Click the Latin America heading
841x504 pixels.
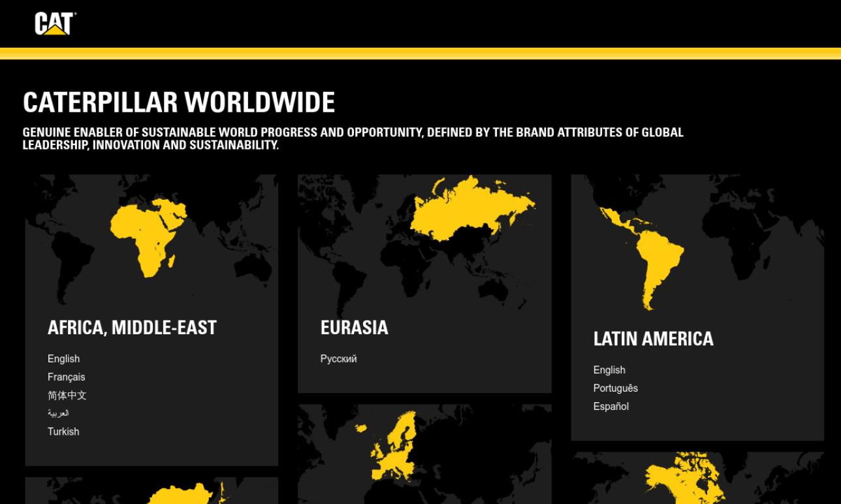(654, 339)
